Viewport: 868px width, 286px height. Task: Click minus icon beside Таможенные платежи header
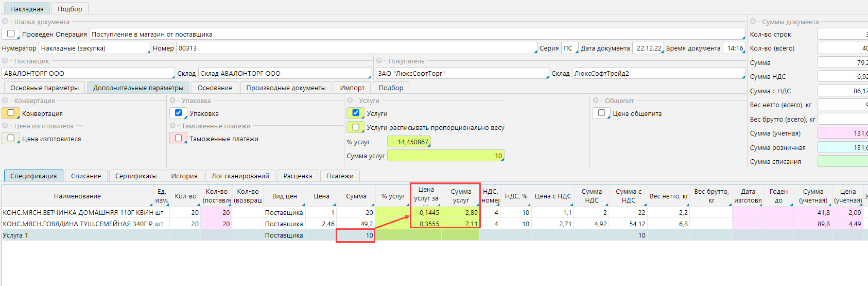[x=172, y=126]
